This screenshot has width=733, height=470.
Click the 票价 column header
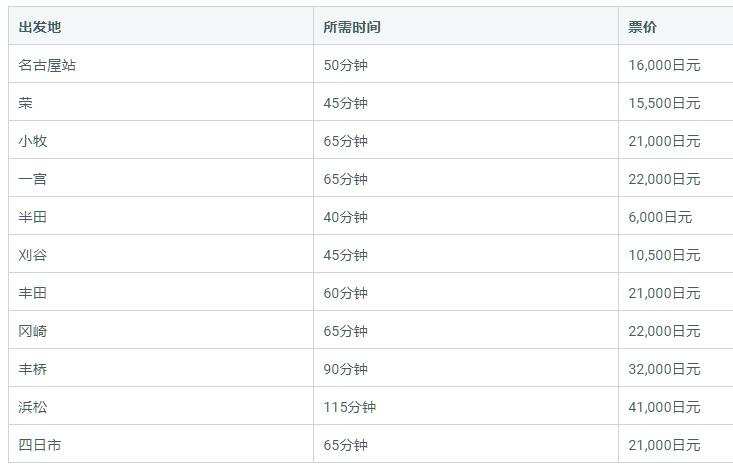point(643,27)
